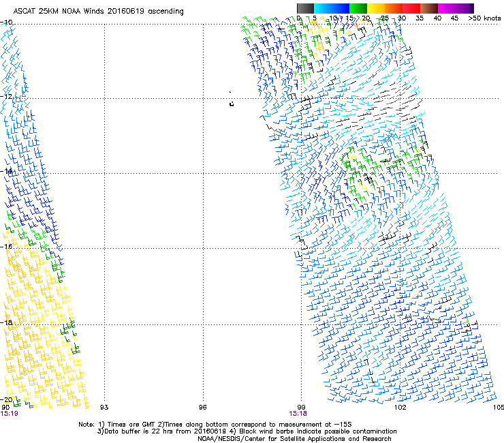Click the '40' legend speed label
504x443 pixels.
pyautogui.click(x=437, y=18)
